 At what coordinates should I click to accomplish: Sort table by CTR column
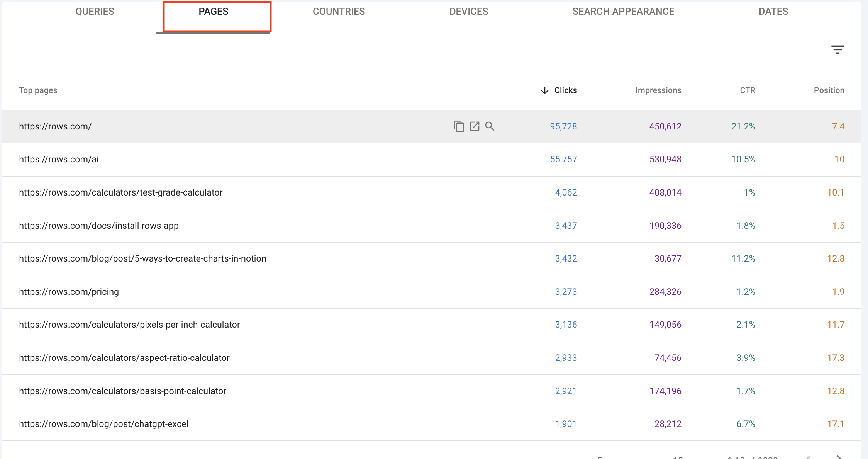coord(748,90)
